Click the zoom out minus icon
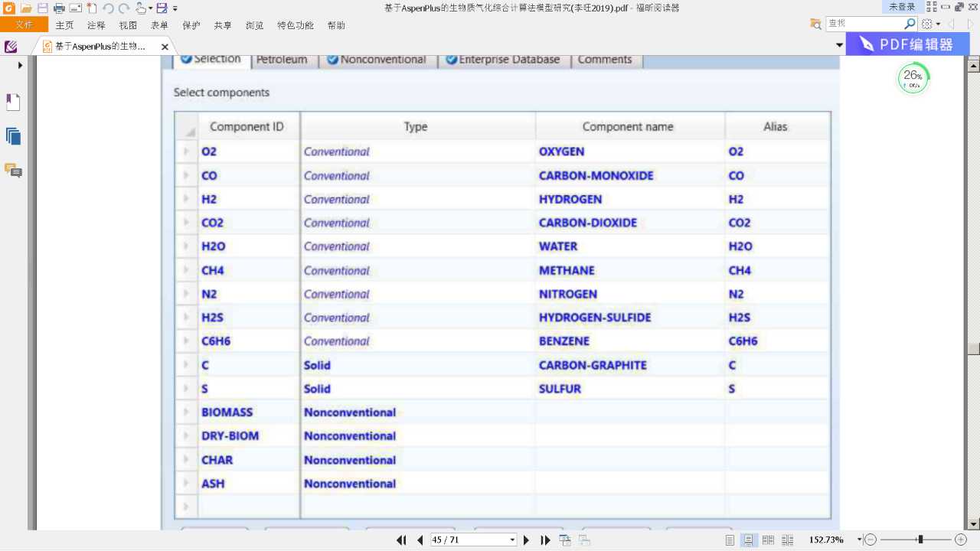The width and height of the screenshot is (980, 551). pyautogui.click(x=871, y=540)
